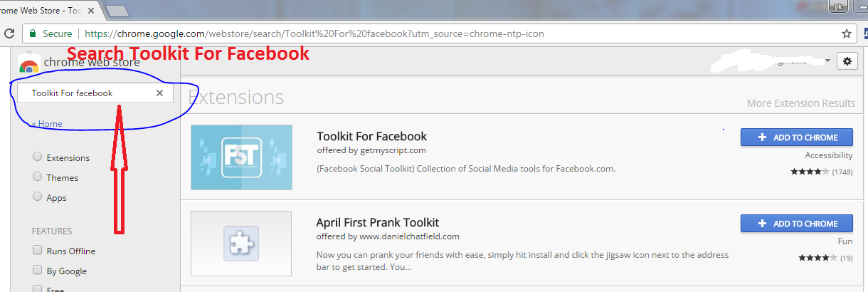Open the settings gear in the web store
The width and height of the screenshot is (868, 292).
pyautogui.click(x=847, y=61)
